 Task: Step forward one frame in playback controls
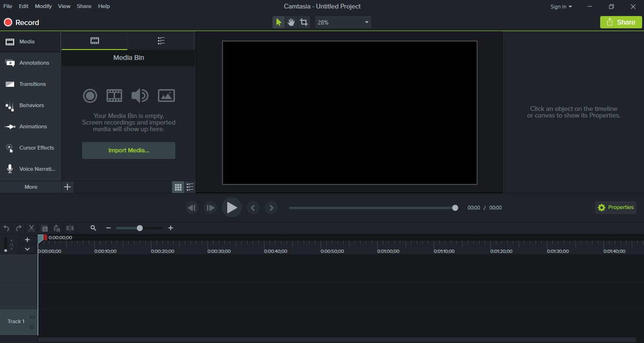point(210,208)
